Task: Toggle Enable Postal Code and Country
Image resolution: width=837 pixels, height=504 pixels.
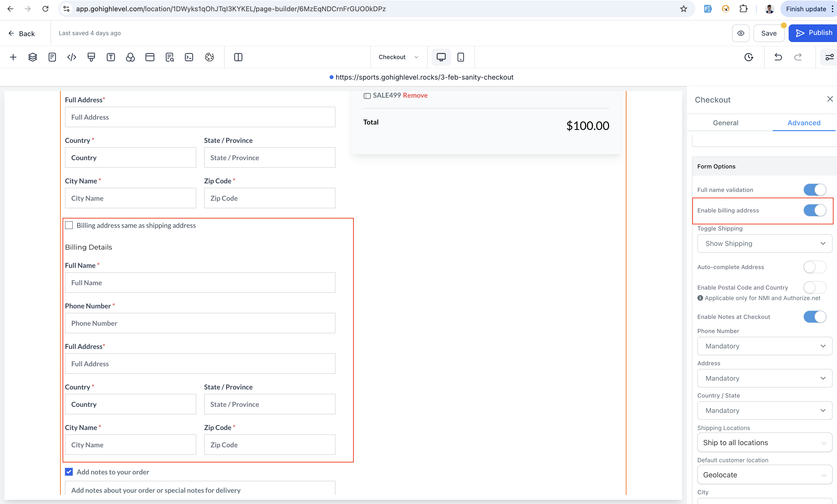Action: pyautogui.click(x=815, y=287)
